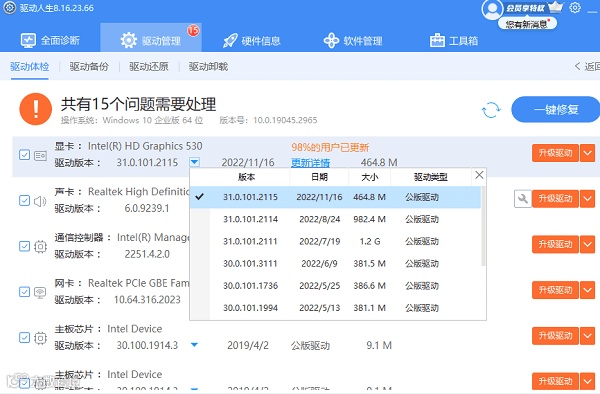Select driver version 31.0.101.2111 row
The height and width of the screenshot is (394, 600).
(335, 241)
